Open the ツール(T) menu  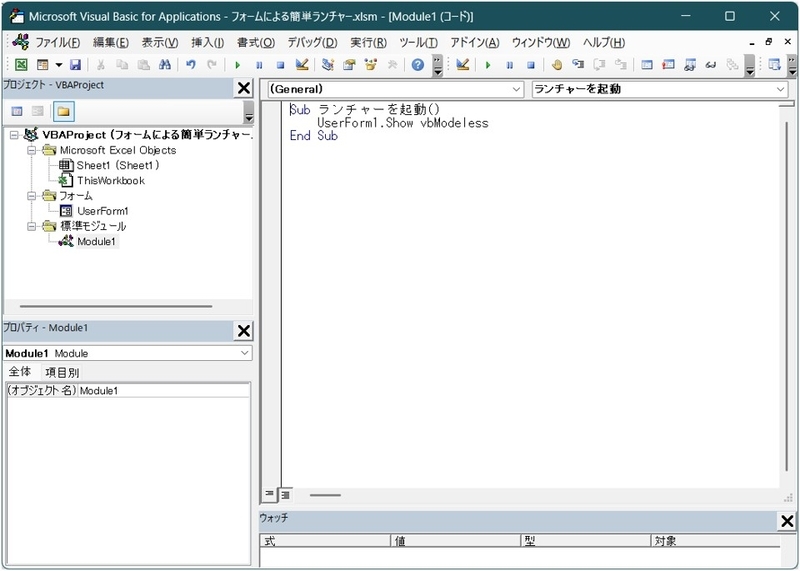[x=418, y=43]
